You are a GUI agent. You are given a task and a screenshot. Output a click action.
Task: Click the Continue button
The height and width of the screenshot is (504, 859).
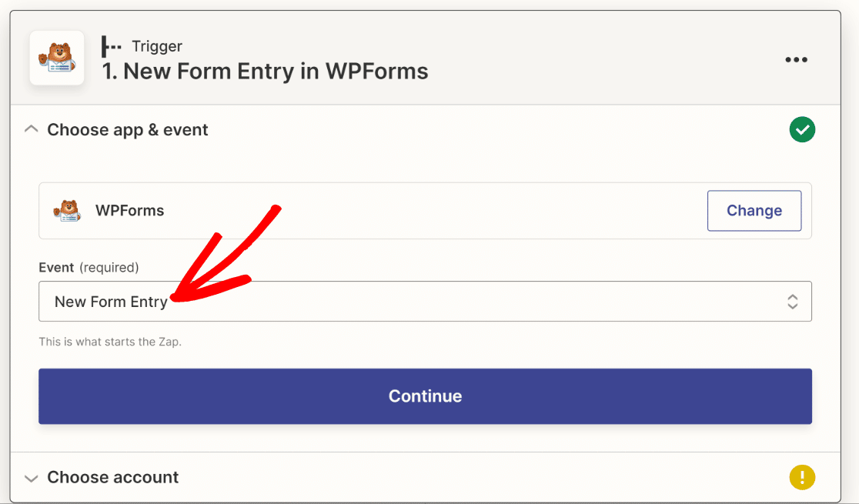tap(425, 396)
